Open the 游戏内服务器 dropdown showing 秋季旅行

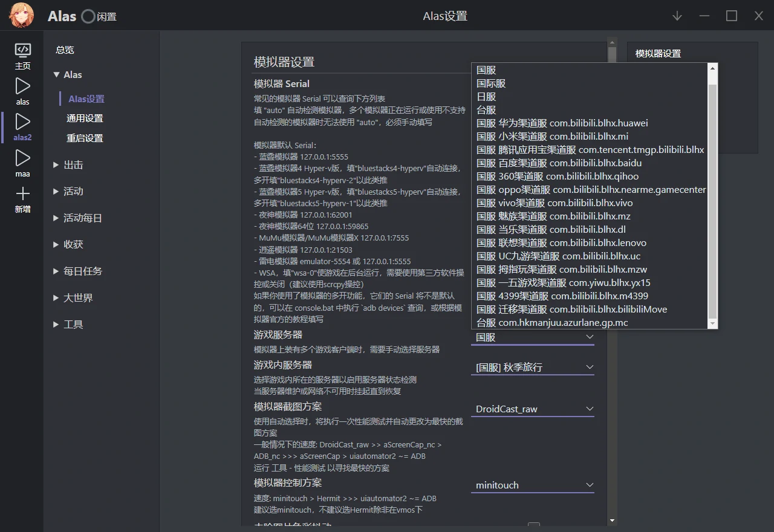click(533, 367)
